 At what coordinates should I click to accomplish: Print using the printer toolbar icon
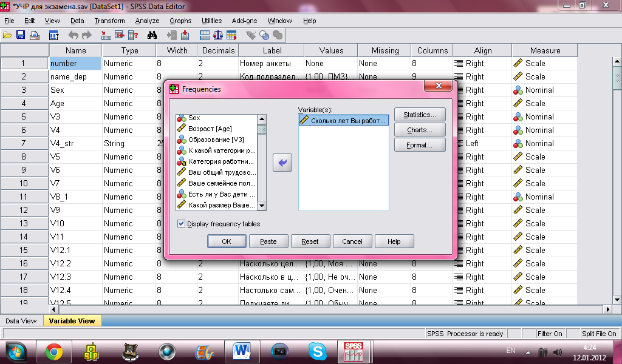pos(35,35)
